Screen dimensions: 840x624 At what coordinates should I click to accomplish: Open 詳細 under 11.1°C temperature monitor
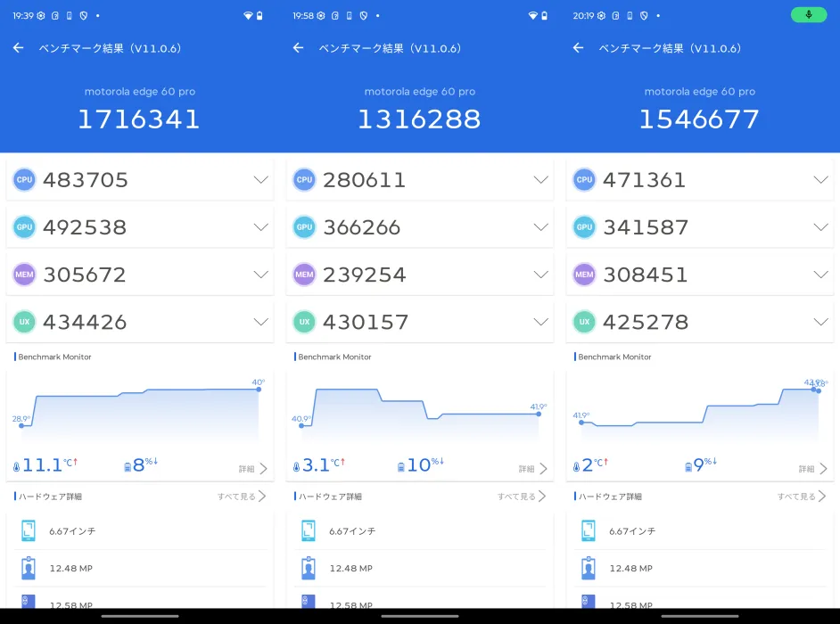(x=253, y=469)
